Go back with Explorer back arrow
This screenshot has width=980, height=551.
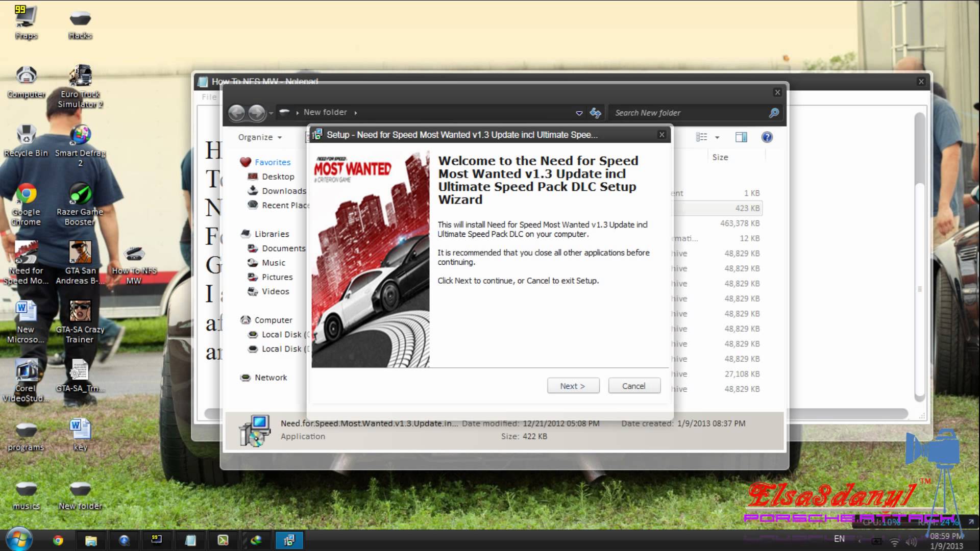click(237, 113)
